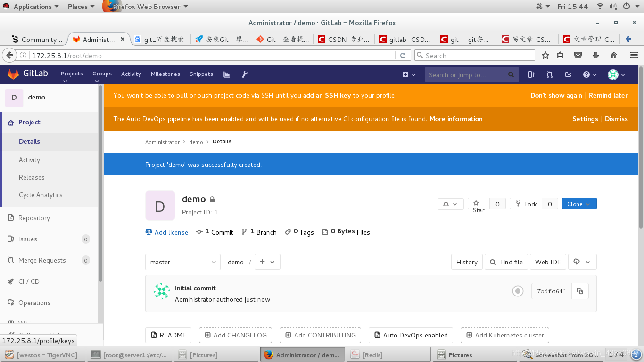Bookmark this page with the star icon
Image resolution: width=644 pixels, height=362 pixels.
pos(545,55)
